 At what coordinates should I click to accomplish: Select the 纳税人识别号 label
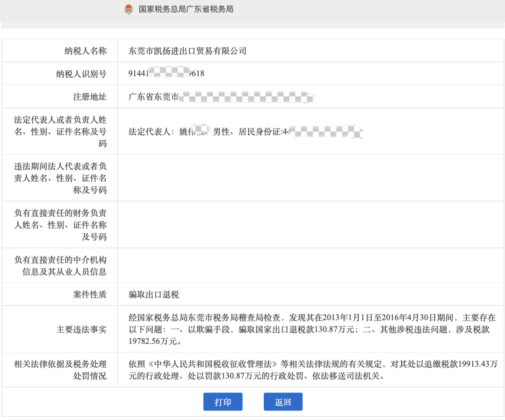coord(81,74)
